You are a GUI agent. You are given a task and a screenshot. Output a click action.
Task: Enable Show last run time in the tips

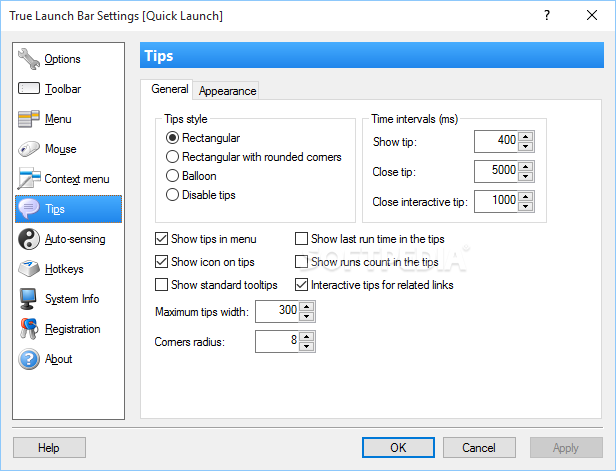(x=301, y=238)
